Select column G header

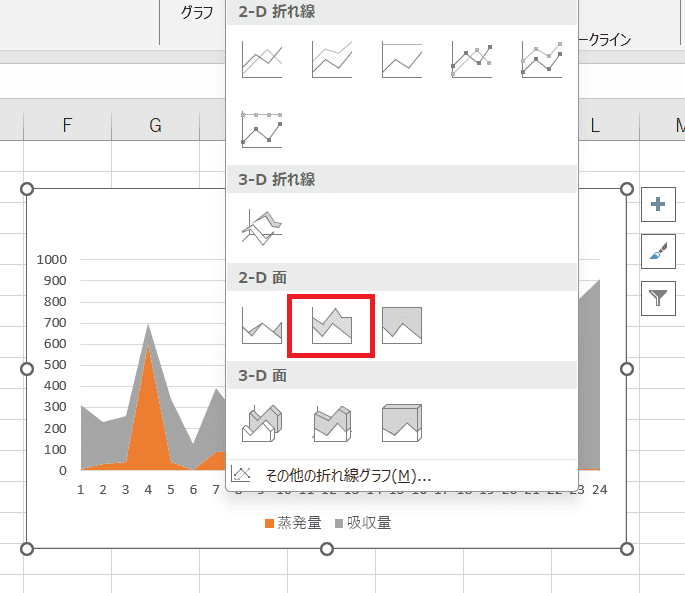point(155,125)
